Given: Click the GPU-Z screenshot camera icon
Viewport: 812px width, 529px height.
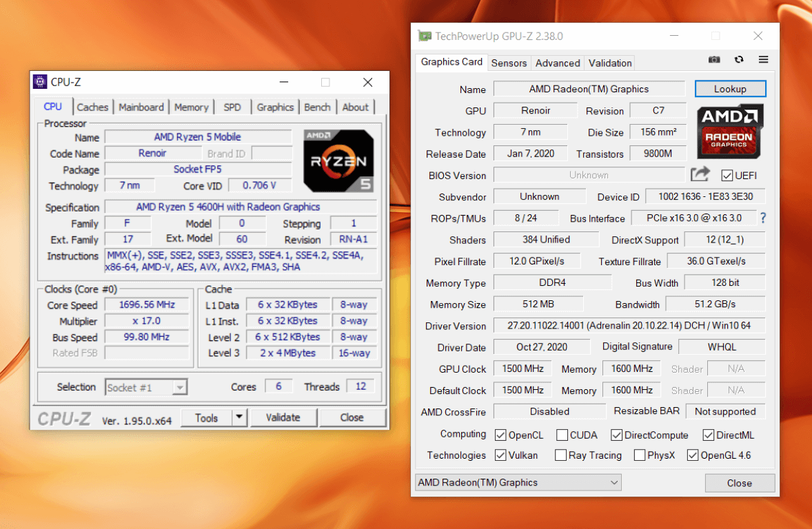Looking at the screenshot, I should click(x=714, y=60).
